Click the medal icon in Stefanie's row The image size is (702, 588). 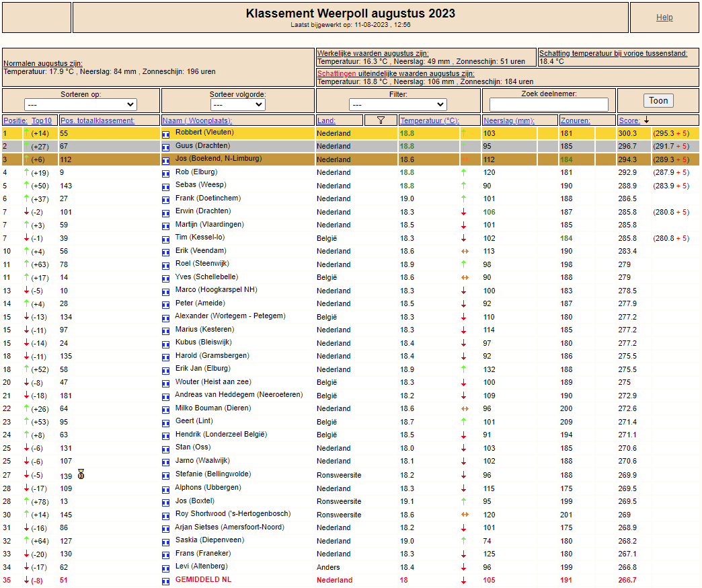[81, 474]
